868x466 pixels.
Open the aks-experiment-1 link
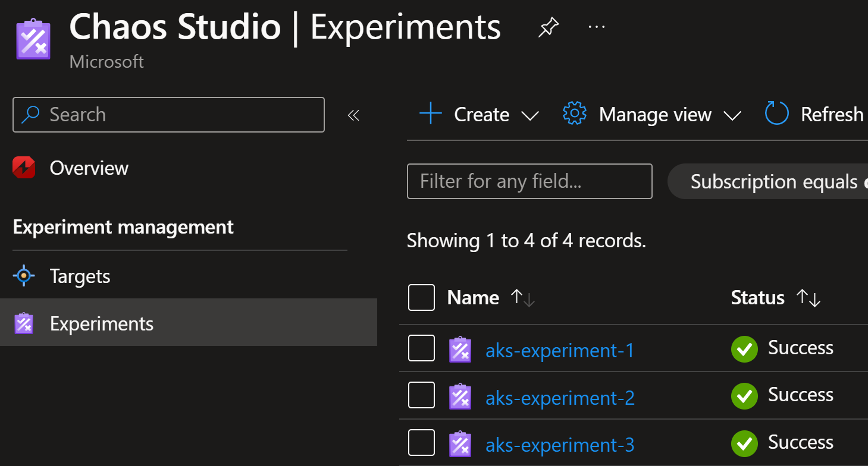560,351
